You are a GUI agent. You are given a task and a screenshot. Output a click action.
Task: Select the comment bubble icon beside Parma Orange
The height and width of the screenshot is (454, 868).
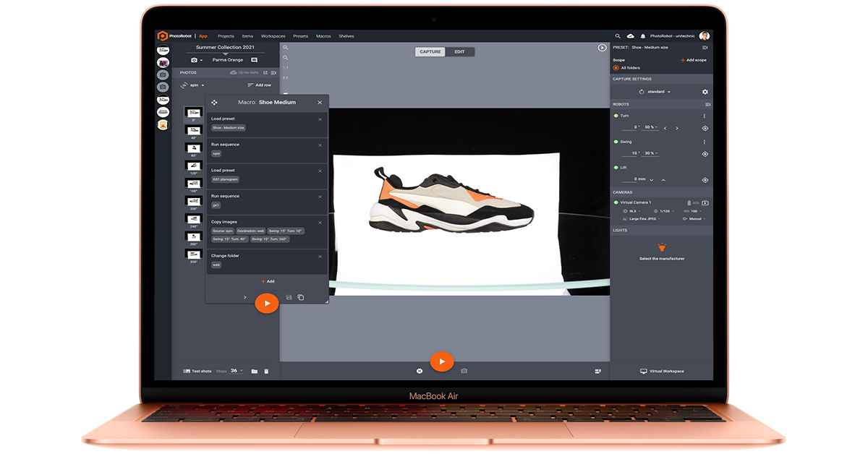click(x=254, y=60)
